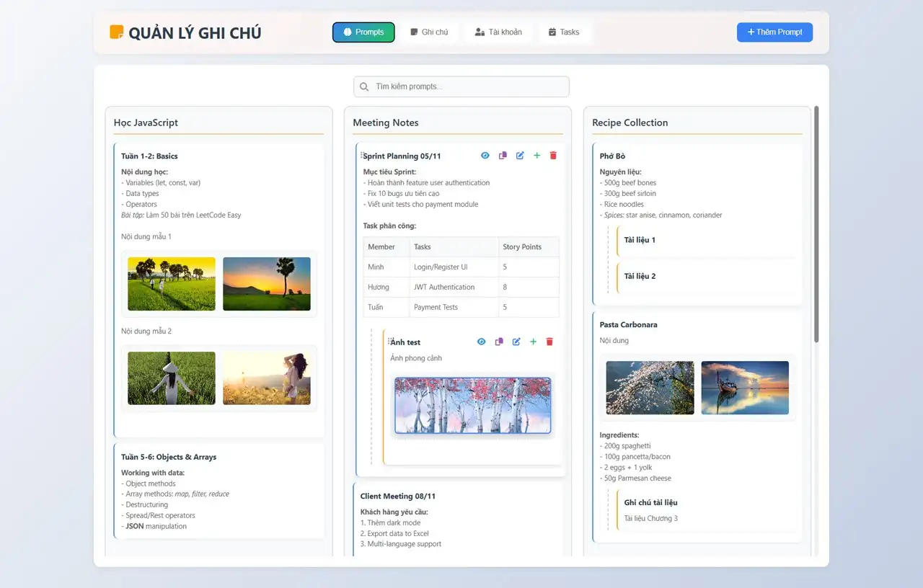Toggle the eye icon on the "Ảnh test" note
Image resolution: width=923 pixels, height=588 pixels.
click(482, 342)
